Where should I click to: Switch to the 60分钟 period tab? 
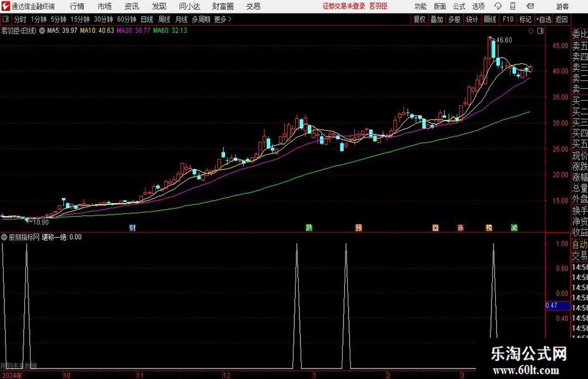(127, 19)
